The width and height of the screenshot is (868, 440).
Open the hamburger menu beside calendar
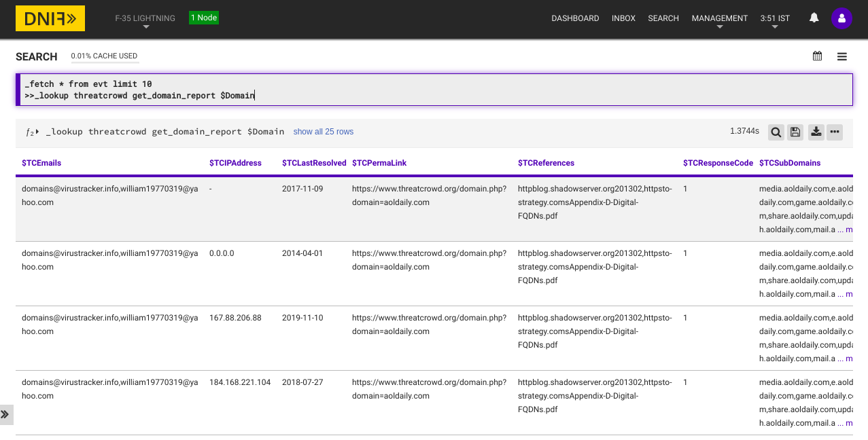point(841,57)
